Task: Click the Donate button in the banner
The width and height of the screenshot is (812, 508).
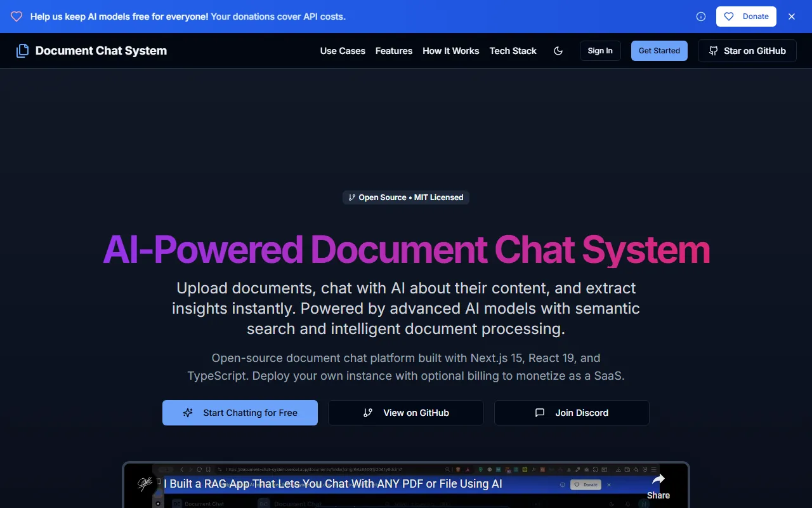Action: pyautogui.click(x=746, y=17)
